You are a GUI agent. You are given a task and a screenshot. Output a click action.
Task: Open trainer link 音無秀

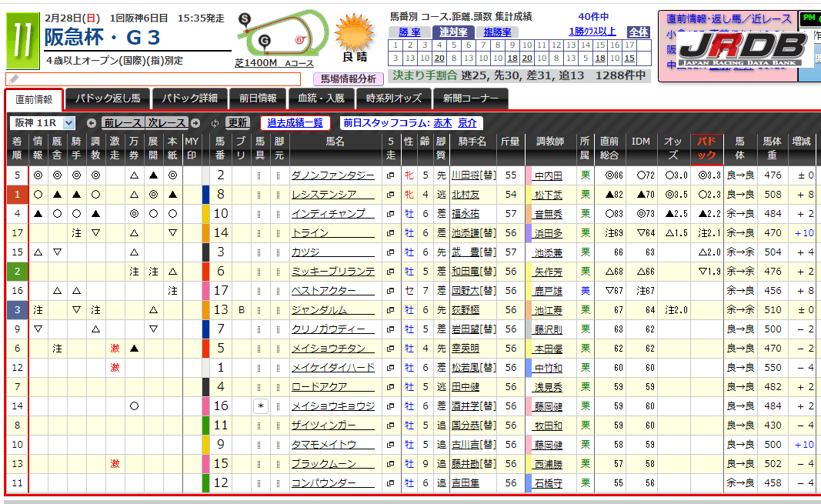click(x=548, y=215)
